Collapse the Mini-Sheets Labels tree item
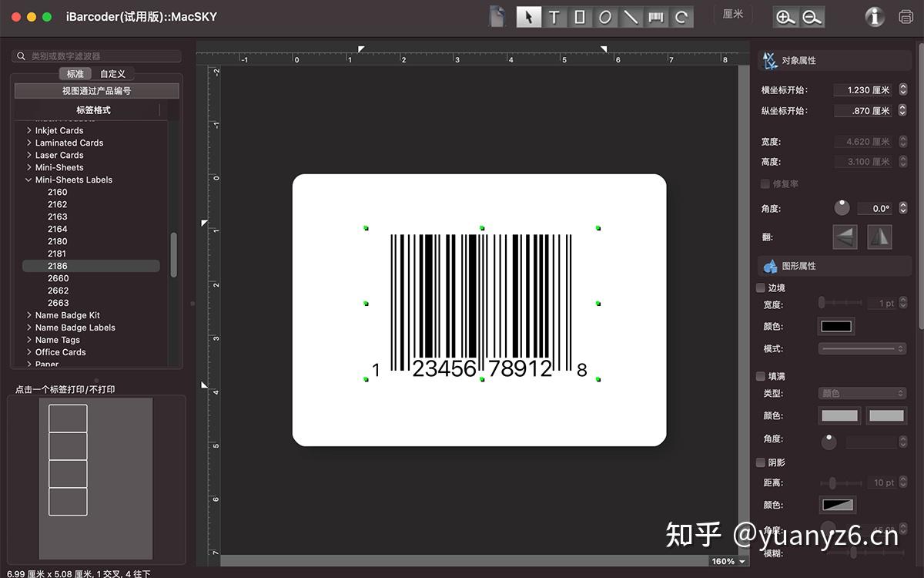 pyautogui.click(x=28, y=179)
